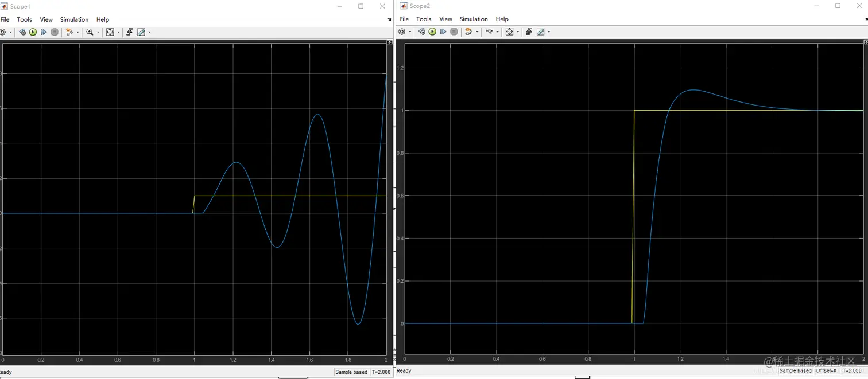Maximize the Scope1 window
868x379 pixels.
(x=361, y=6)
